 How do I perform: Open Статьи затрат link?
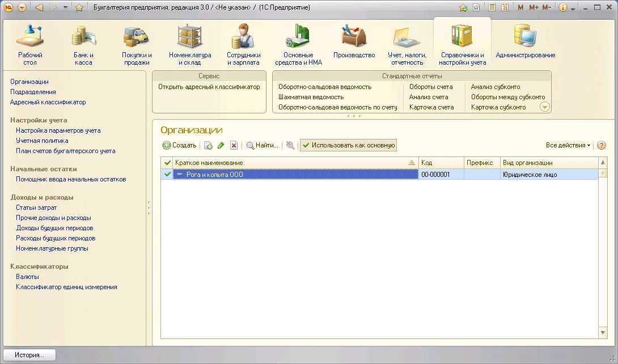[36, 208]
